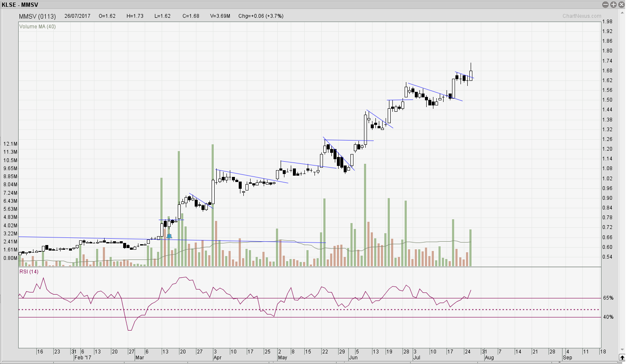Click the blue marker on the March trendline
626x364 pixels.
pyautogui.click(x=169, y=236)
